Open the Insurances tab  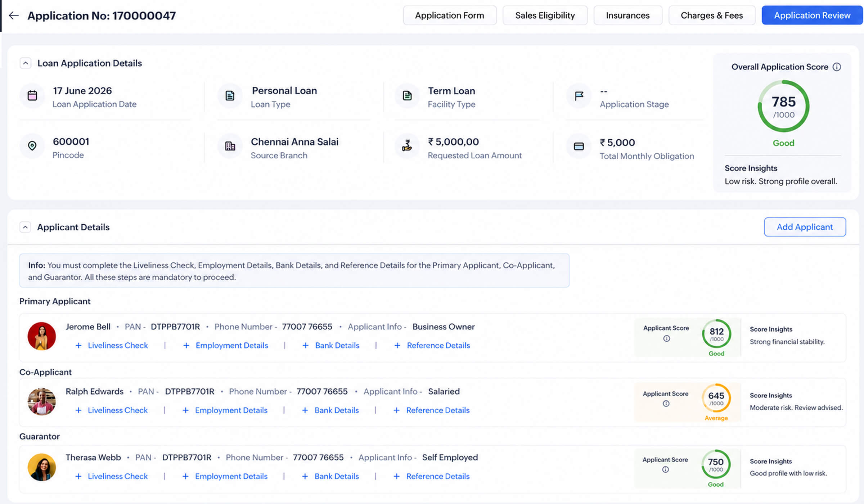coord(627,15)
